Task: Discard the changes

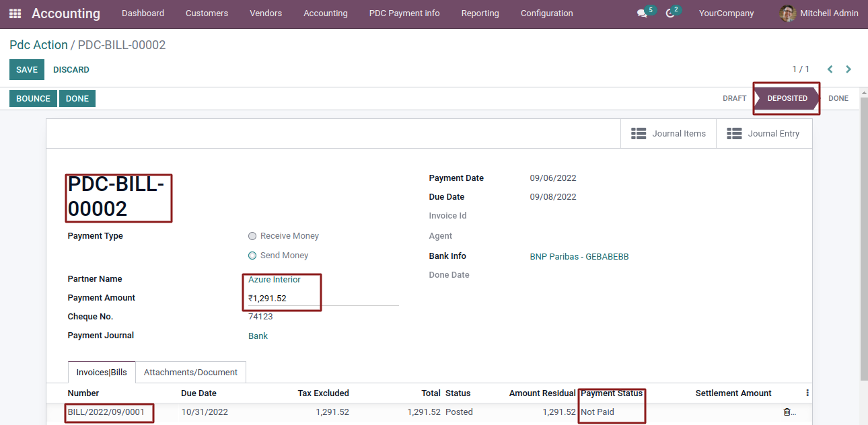Action: pos(71,70)
